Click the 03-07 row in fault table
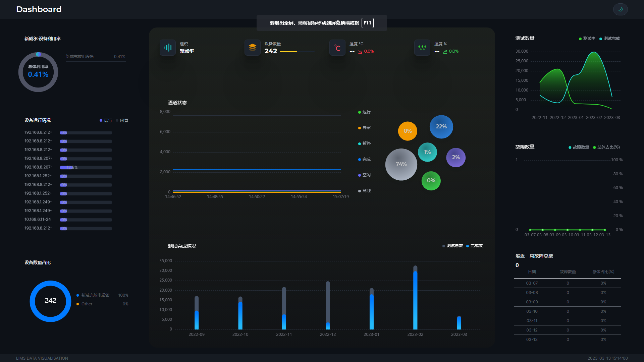This screenshot has height=362, width=644. (567, 283)
